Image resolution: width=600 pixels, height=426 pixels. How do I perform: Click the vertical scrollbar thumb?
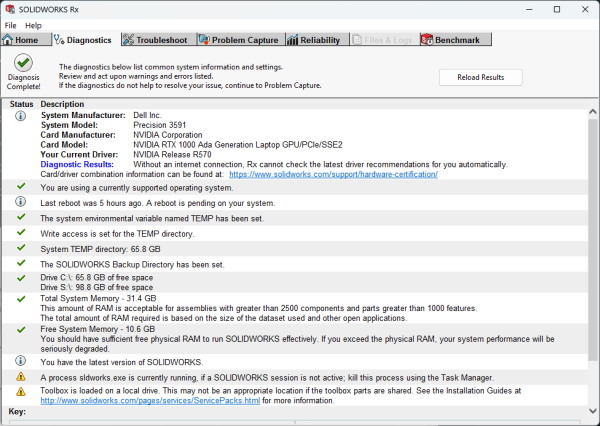593,239
